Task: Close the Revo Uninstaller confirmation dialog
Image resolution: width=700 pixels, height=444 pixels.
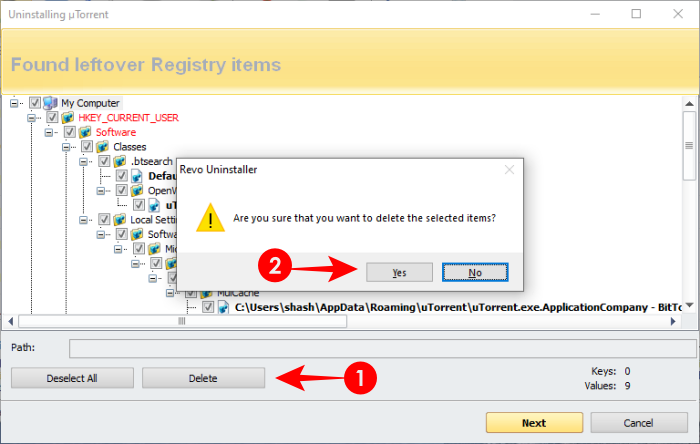Action: (x=509, y=170)
